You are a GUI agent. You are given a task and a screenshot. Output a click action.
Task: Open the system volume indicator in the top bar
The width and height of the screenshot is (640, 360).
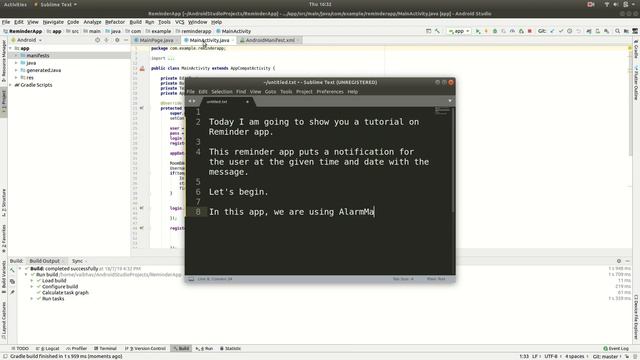616,4
